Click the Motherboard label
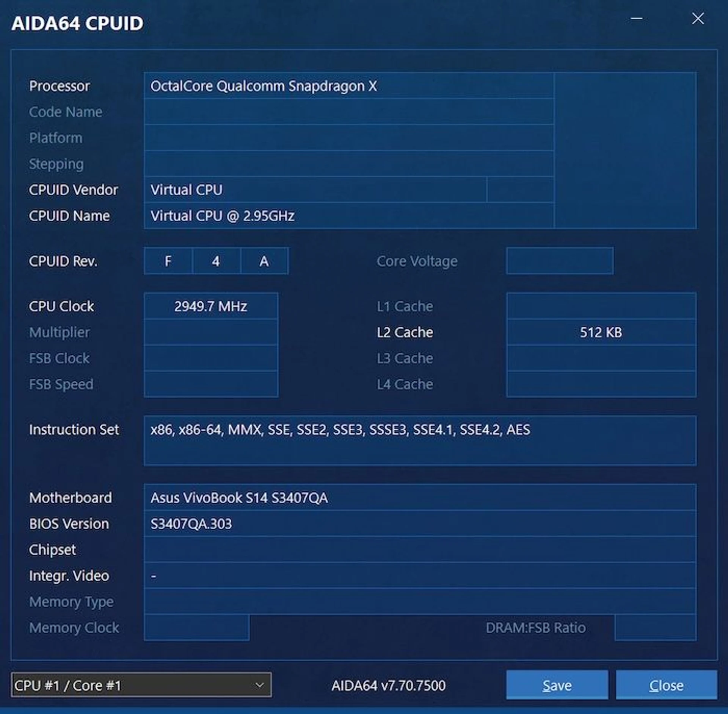The width and height of the screenshot is (728, 714). (x=71, y=497)
